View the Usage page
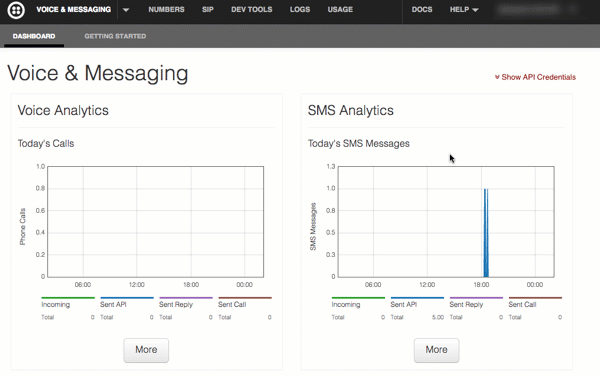The image size is (600, 376). pos(340,10)
